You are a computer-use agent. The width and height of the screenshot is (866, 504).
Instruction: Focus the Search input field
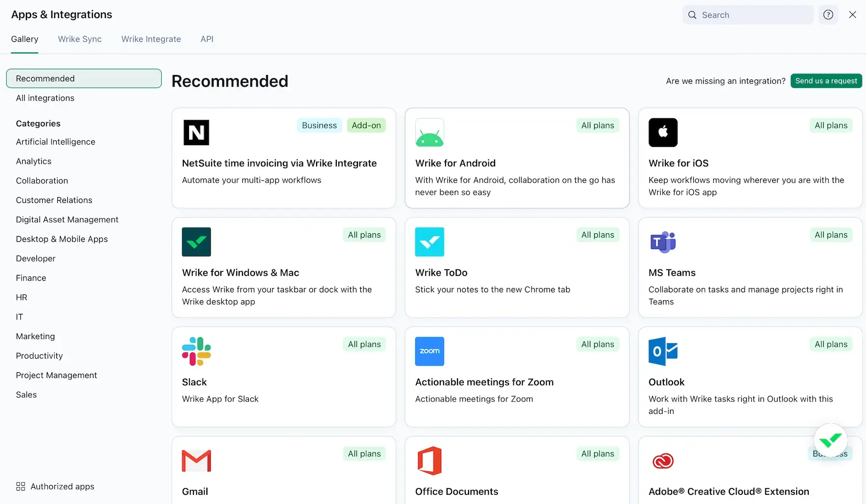(x=748, y=15)
